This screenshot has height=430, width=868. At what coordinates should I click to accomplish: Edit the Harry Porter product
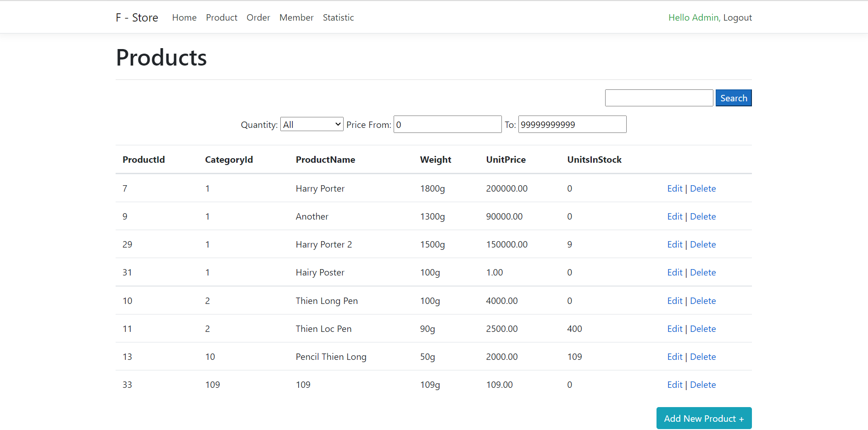coord(674,188)
